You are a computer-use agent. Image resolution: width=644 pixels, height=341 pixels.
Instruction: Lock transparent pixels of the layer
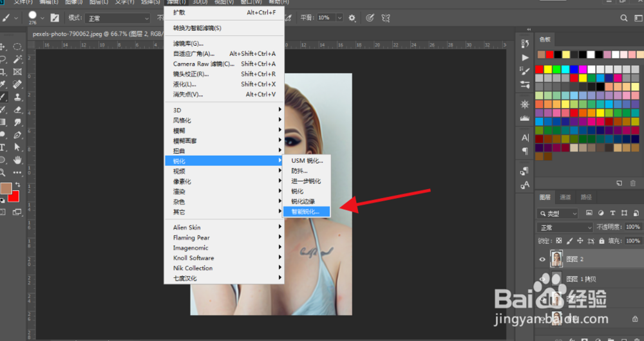tap(558, 241)
